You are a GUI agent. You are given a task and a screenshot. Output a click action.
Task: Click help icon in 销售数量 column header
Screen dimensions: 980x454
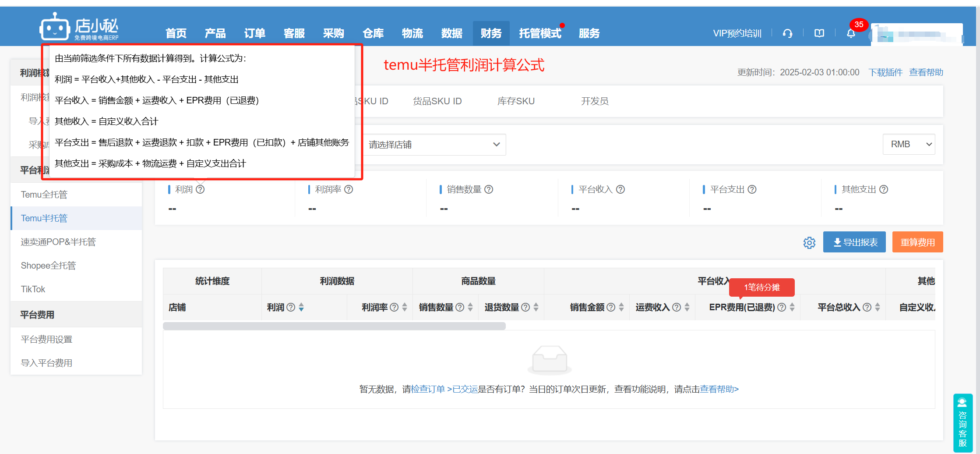click(x=460, y=307)
